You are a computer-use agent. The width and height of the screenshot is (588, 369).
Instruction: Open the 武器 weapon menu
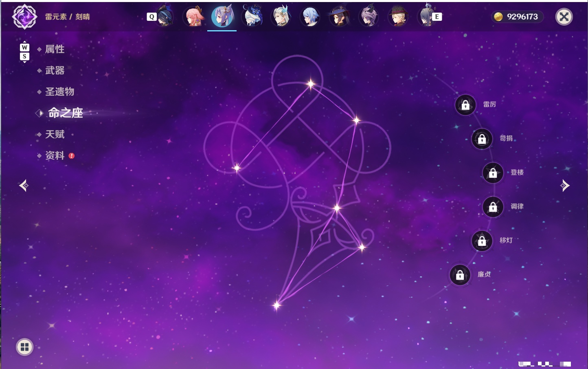click(x=55, y=71)
